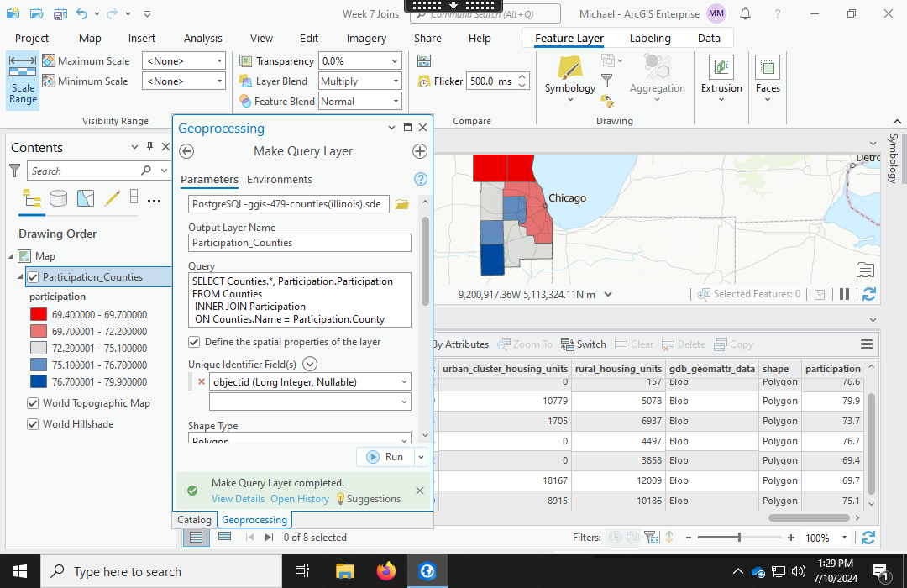Click the Scale Range button

coord(24,81)
